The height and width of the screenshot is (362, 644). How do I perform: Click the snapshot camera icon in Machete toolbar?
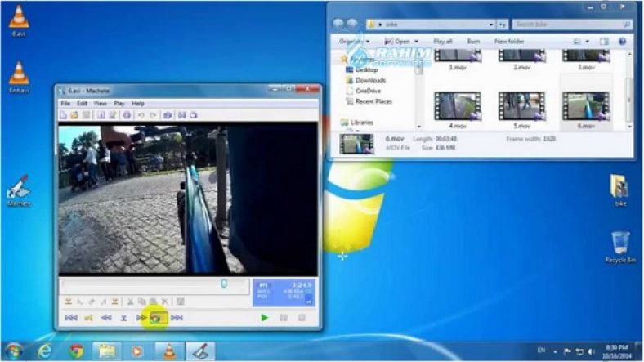(168, 115)
